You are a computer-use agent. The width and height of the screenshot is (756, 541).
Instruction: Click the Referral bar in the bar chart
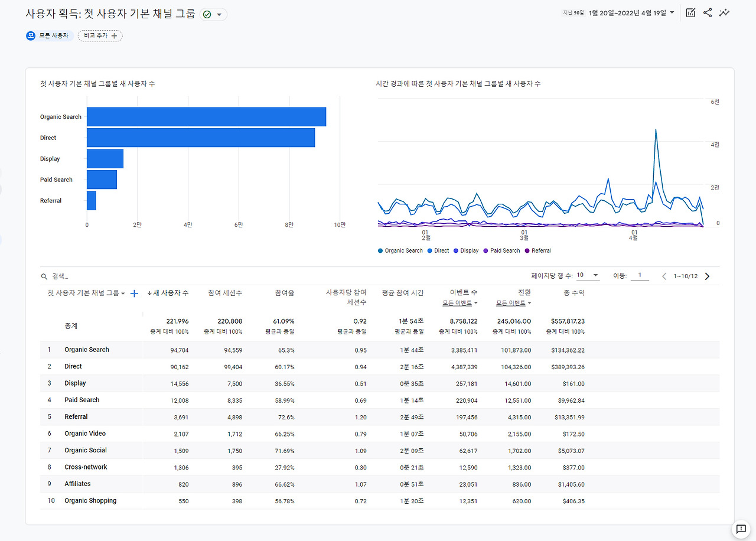[x=92, y=201]
